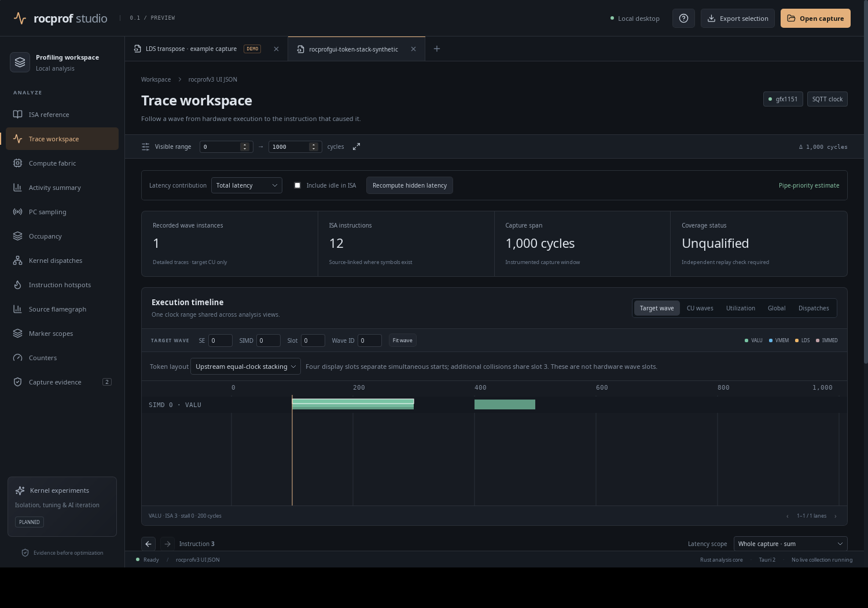Viewport: 868px width, 608px height.
Task: Toggle Include idle in ISA checkbox
Action: (x=297, y=185)
